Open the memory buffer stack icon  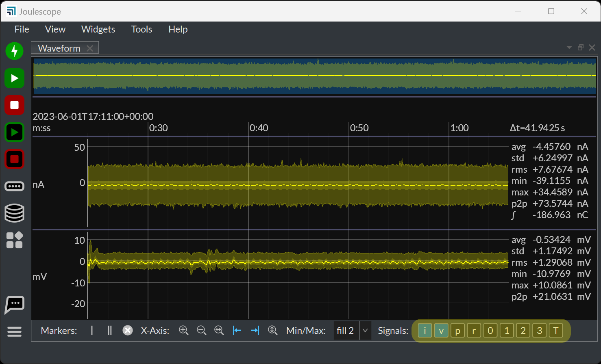(x=15, y=213)
